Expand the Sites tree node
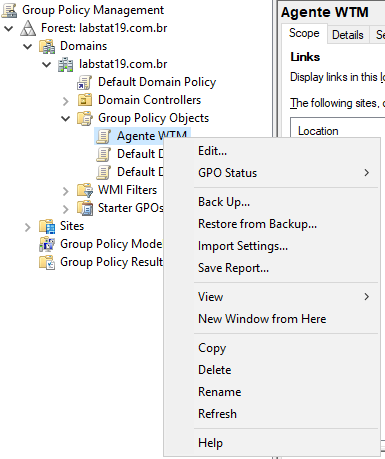 click(28, 227)
